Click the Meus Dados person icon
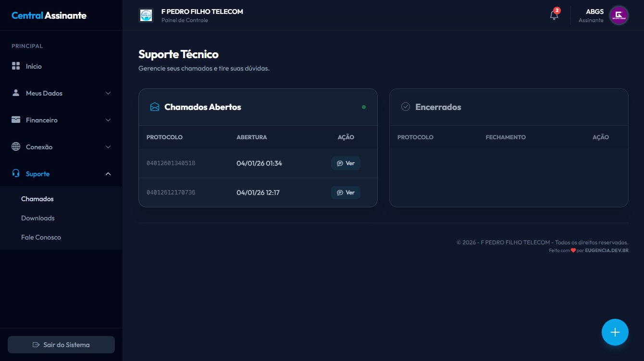 coord(16,93)
